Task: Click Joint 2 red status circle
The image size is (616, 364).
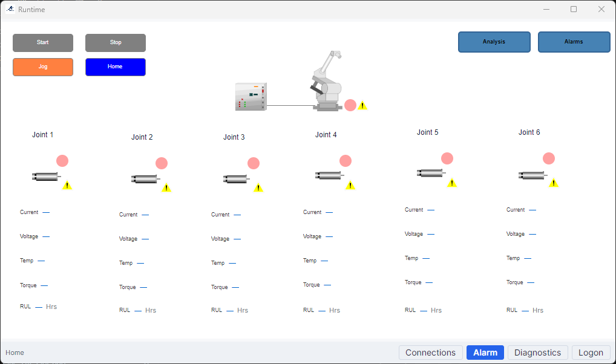Action: (x=162, y=163)
